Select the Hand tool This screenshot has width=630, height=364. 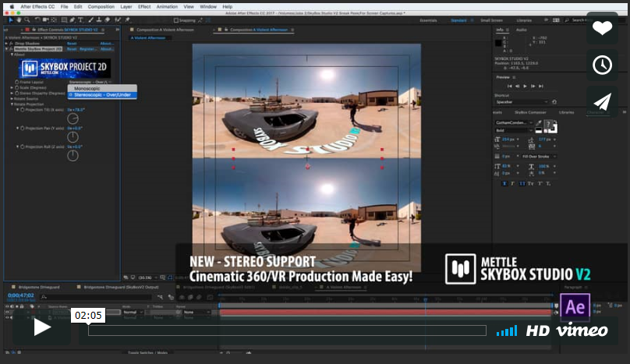(x=19, y=19)
